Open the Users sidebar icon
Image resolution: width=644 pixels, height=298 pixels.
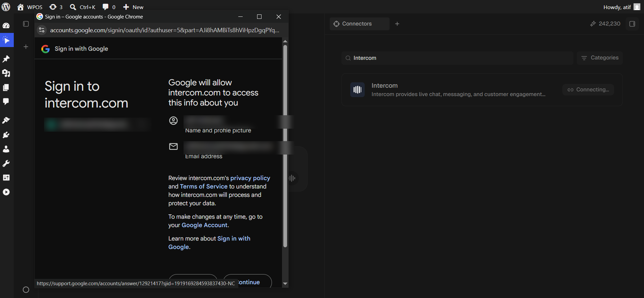click(x=6, y=149)
